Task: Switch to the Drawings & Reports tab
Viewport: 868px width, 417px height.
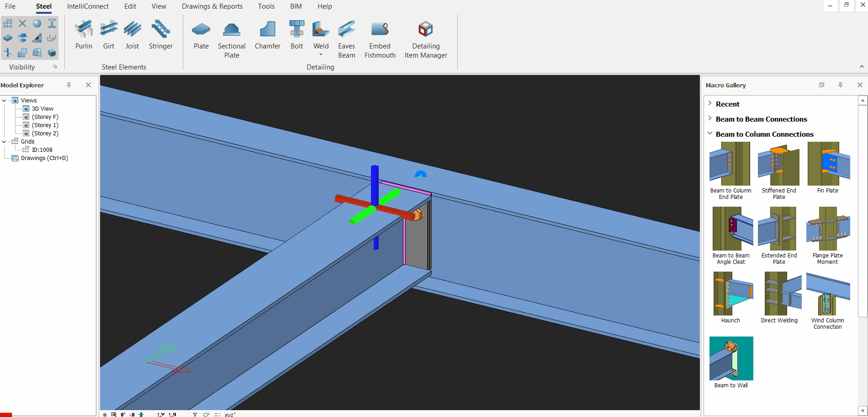Action: (212, 6)
